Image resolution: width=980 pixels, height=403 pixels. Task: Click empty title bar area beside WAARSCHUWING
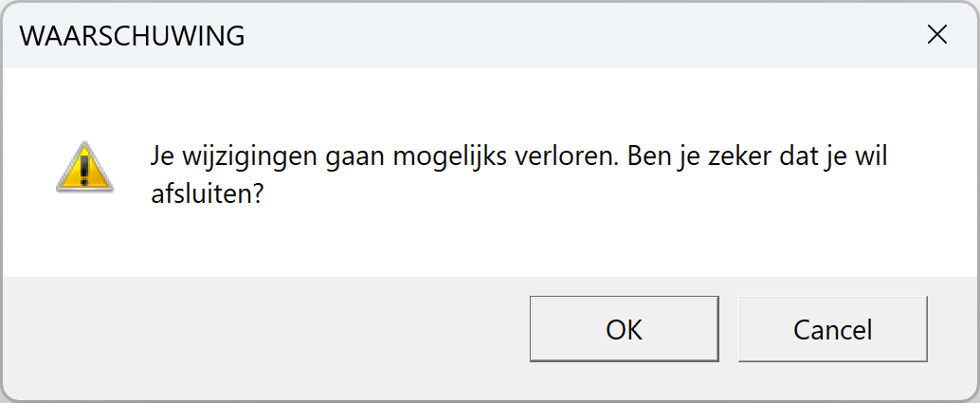569,36
